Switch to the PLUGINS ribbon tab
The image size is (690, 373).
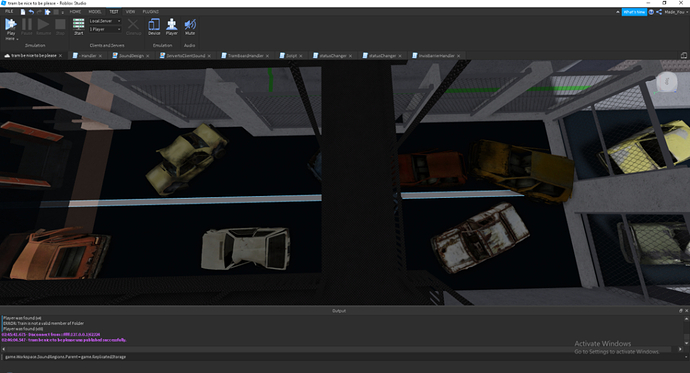click(x=150, y=12)
